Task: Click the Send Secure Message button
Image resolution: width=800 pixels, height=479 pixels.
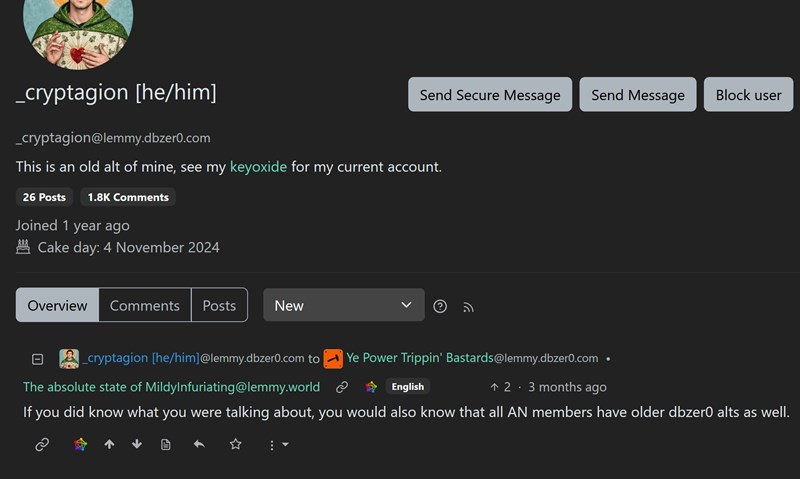Action: click(x=490, y=95)
